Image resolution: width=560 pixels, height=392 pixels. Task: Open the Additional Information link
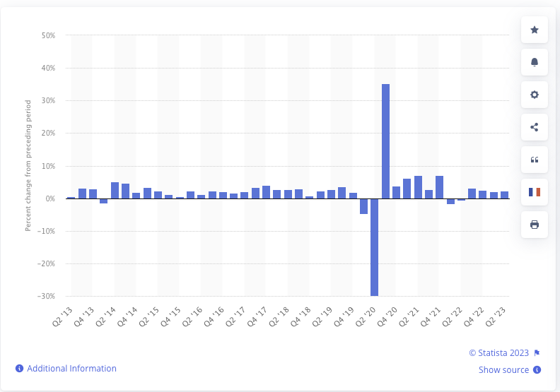(x=71, y=369)
